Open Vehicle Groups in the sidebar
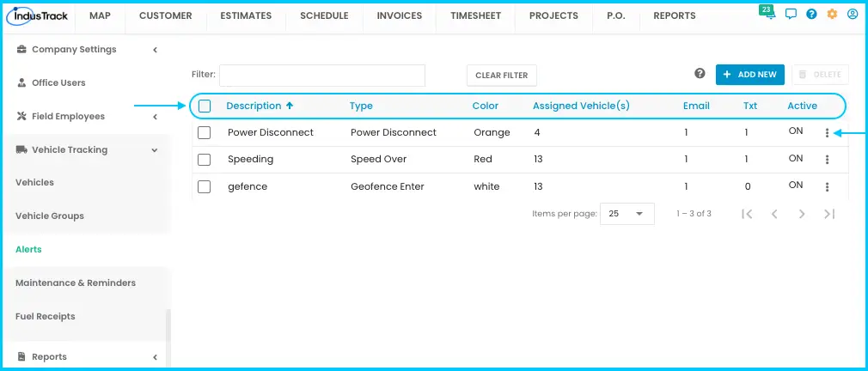The width and height of the screenshot is (868, 371). click(x=50, y=216)
